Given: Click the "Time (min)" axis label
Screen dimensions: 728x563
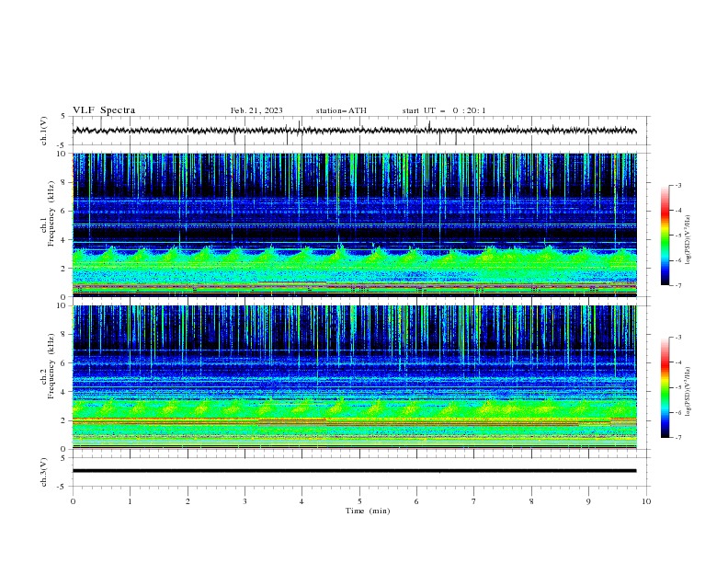Looking at the screenshot, I should pos(368,511).
